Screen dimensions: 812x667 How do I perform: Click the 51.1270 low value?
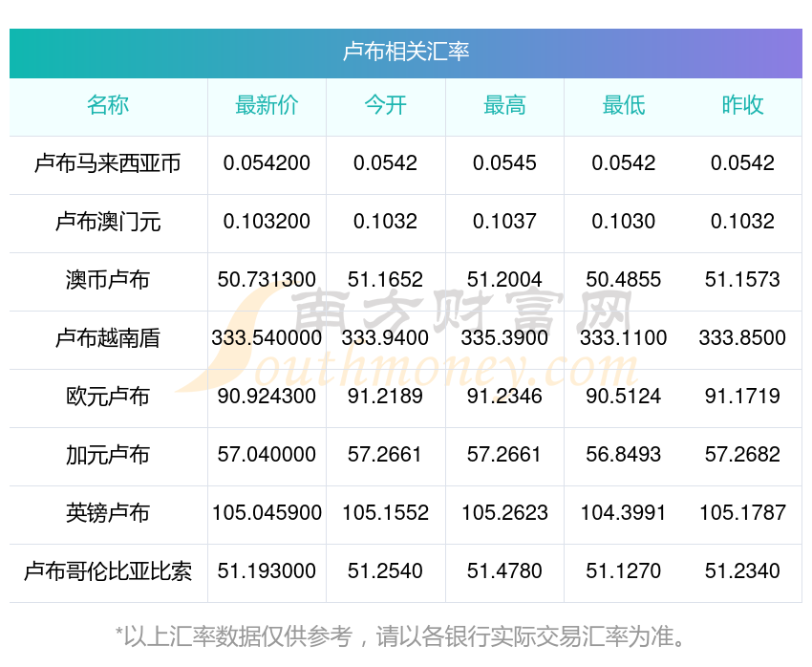tap(624, 571)
